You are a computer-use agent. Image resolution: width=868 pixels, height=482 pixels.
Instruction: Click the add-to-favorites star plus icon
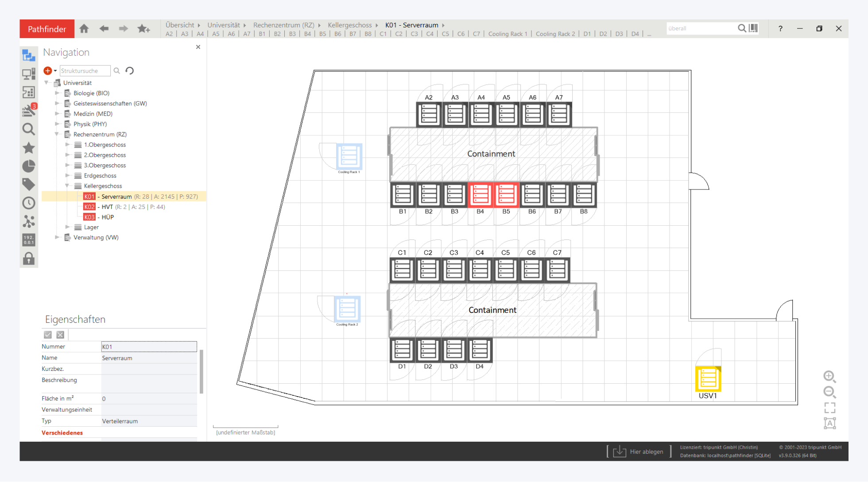pos(143,29)
